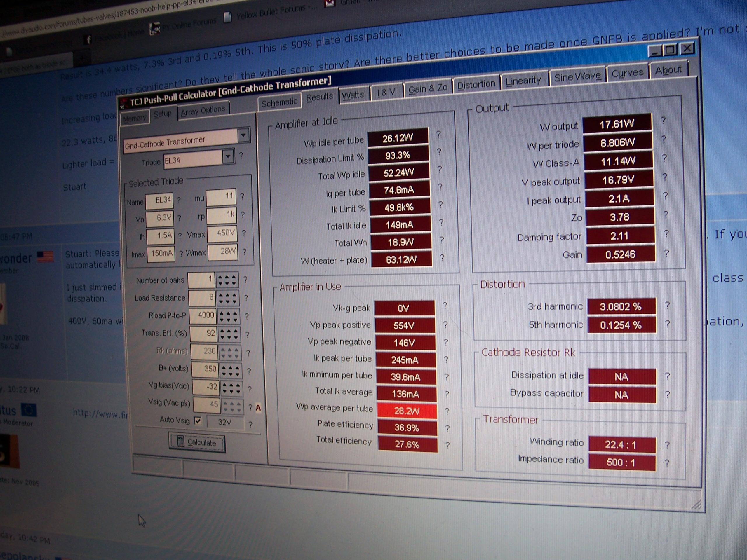Image resolution: width=747 pixels, height=560 pixels.
Task: Click help icon beside Zo
Action: (x=666, y=215)
